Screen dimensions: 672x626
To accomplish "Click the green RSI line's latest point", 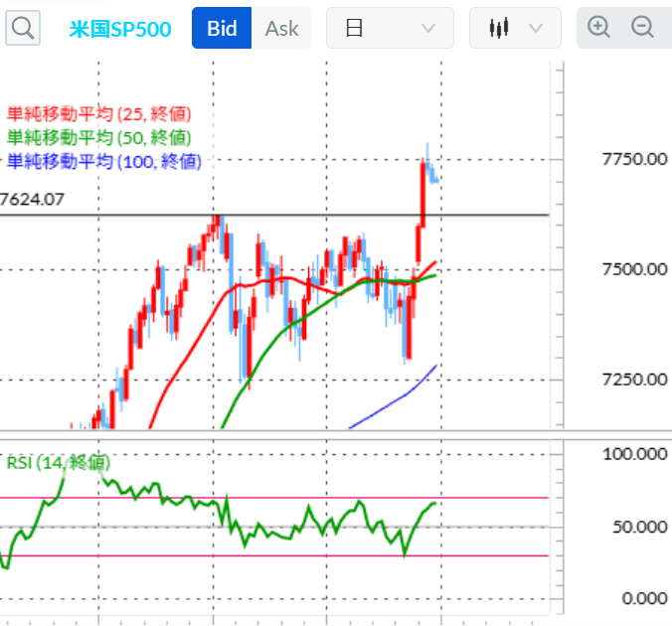I will coord(434,504).
